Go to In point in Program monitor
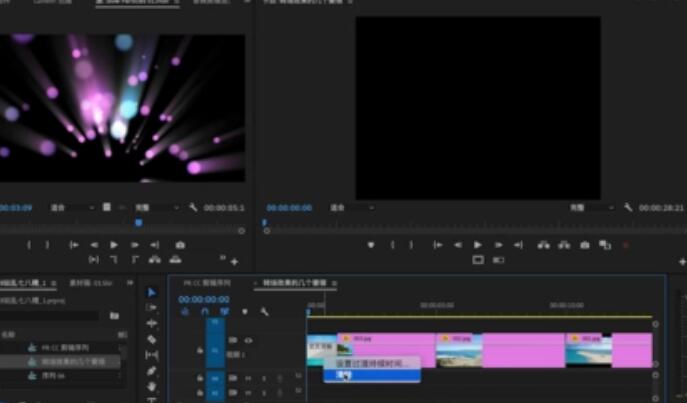Screen dimensions: 687x403 point(437,245)
